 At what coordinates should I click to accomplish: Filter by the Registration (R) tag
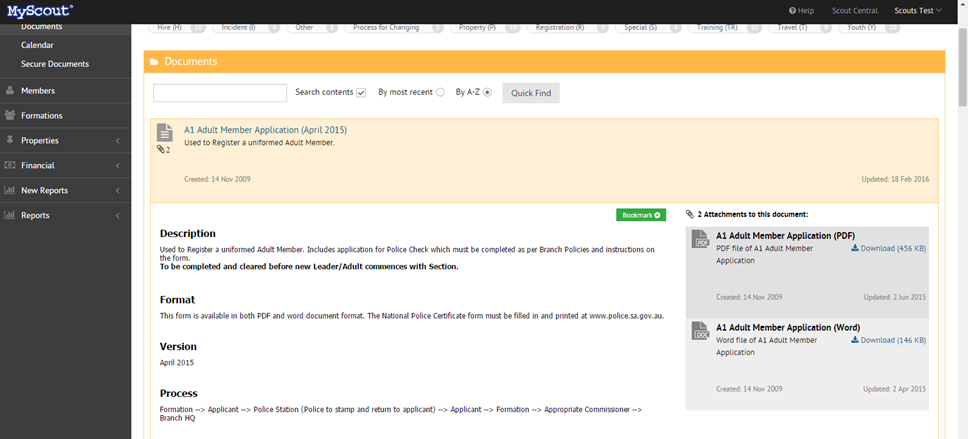(568, 28)
